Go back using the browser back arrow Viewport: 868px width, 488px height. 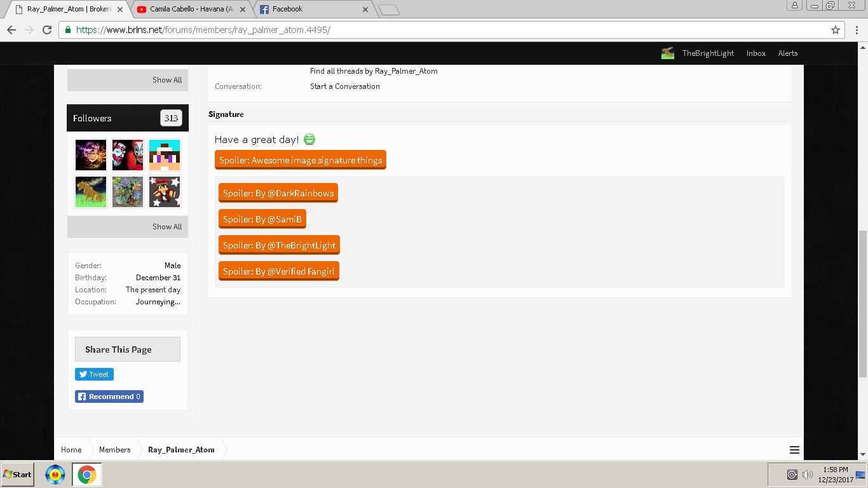coord(11,30)
